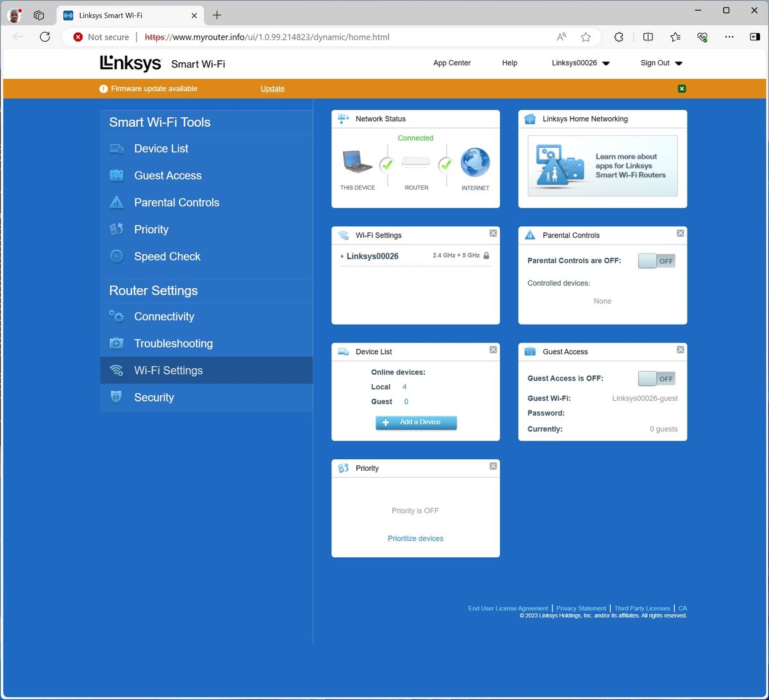Toggle the Parental Controls OFF switch
This screenshot has height=700, width=769.
point(657,261)
